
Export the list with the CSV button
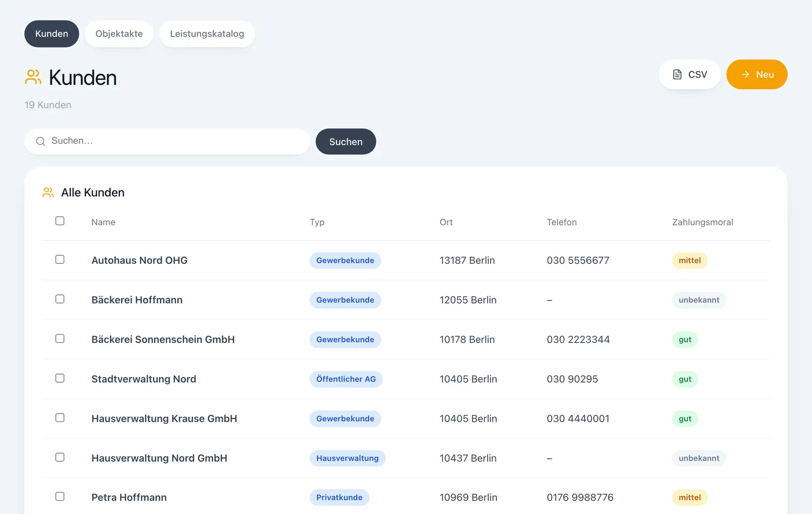(690, 75)
